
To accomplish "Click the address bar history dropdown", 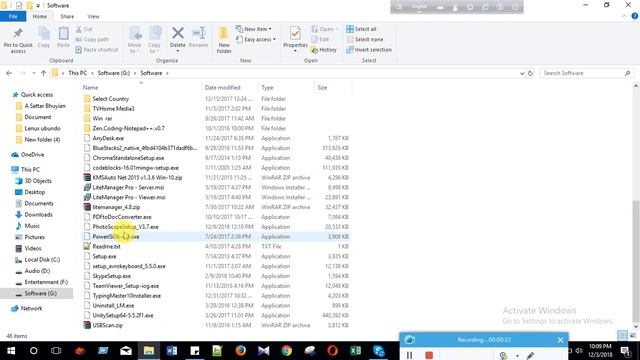I will pyautogui.click(x=522, y=73).
